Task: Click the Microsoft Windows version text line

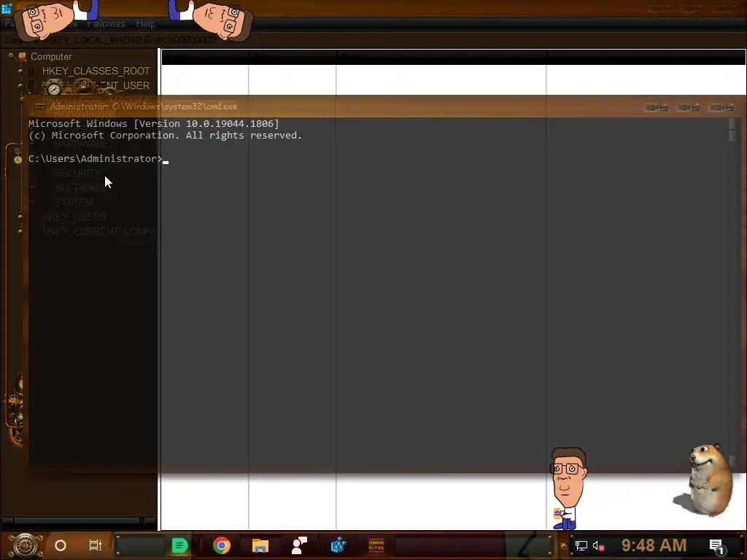Action: click(153, 124)
